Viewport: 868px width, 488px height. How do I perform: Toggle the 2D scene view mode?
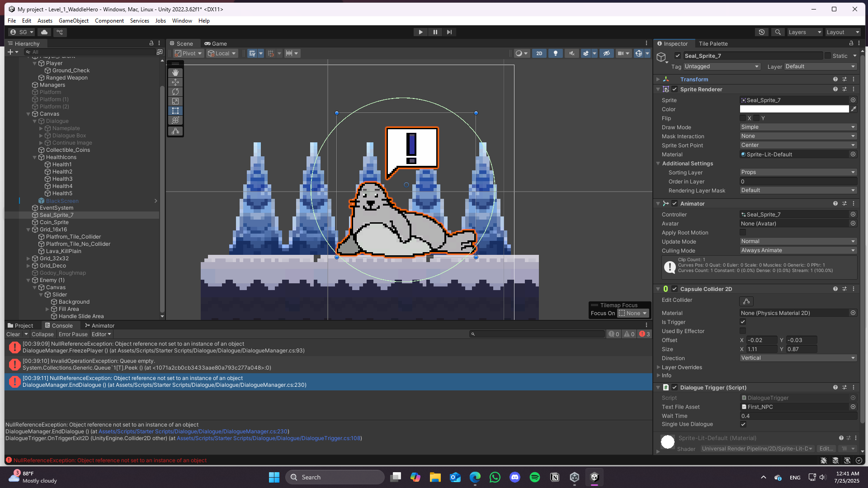[x=539, y=53]
